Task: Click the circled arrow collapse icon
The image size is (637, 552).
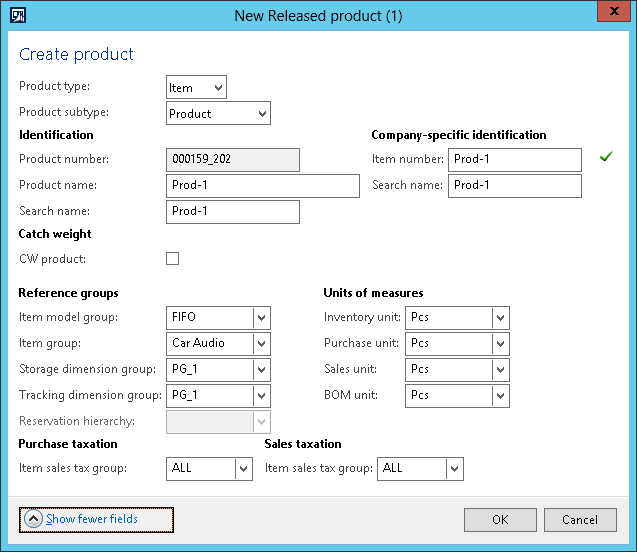Action: [33, 519]
